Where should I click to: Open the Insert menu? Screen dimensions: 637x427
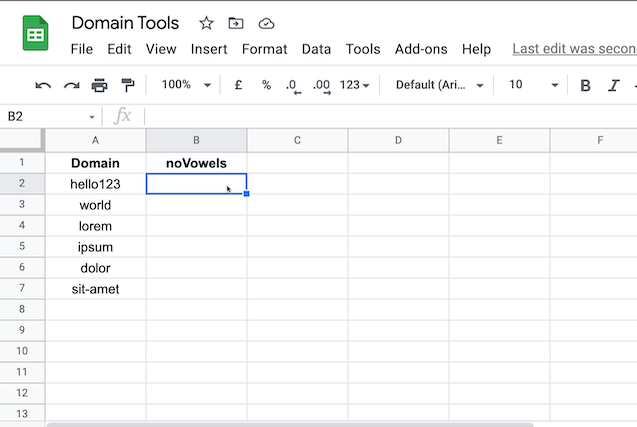tap(209, 49)
